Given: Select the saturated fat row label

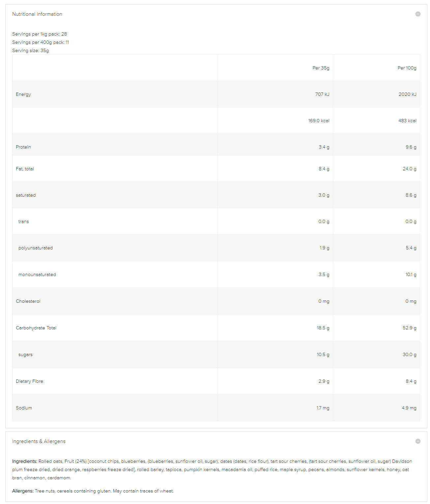Looking at the screenshot, I should coord(26,195).
